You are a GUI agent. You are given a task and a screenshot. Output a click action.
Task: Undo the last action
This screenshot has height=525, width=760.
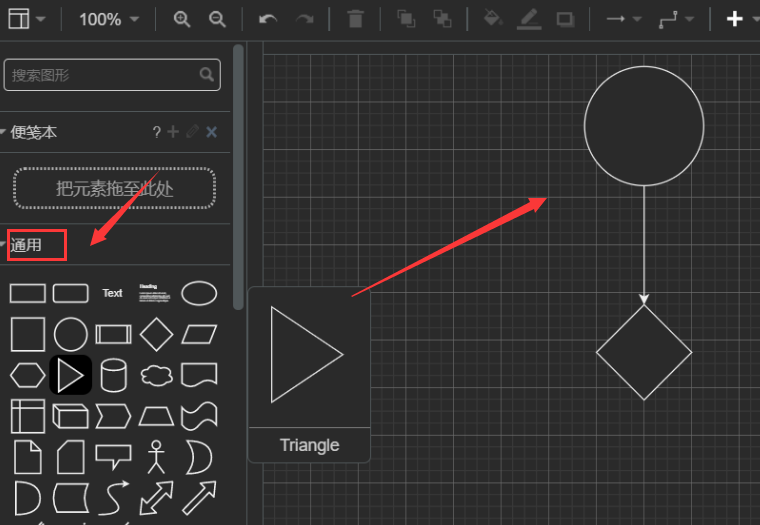268,19
